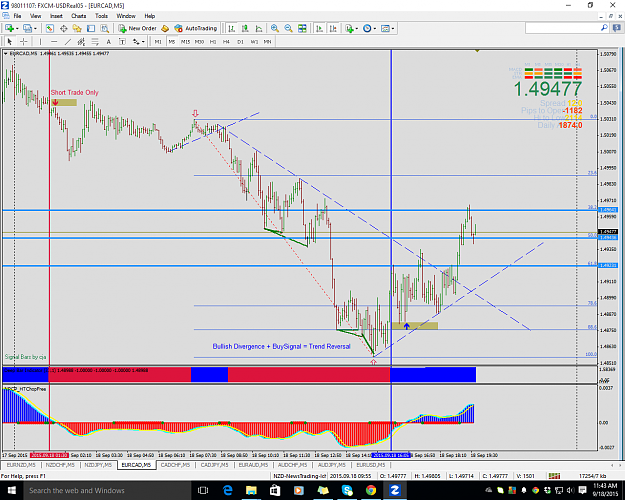This screenshot has width=625, height=500.
Task: Click the New Order button
Action: pyautogui.click(x=138, y=28)
